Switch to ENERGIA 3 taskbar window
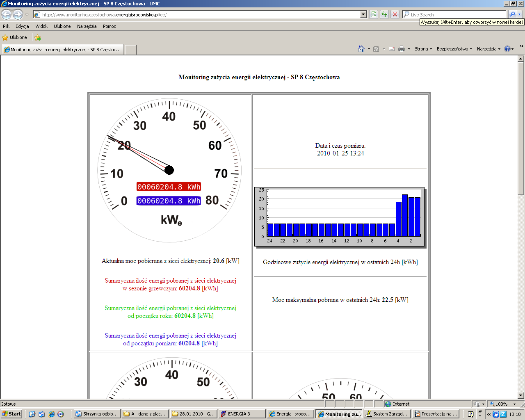The image size is (525, 420). 242,414
